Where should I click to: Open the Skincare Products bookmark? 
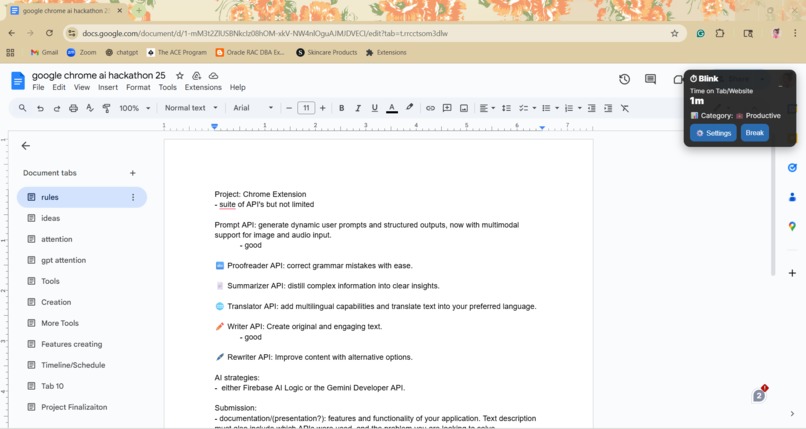(326, 52)
